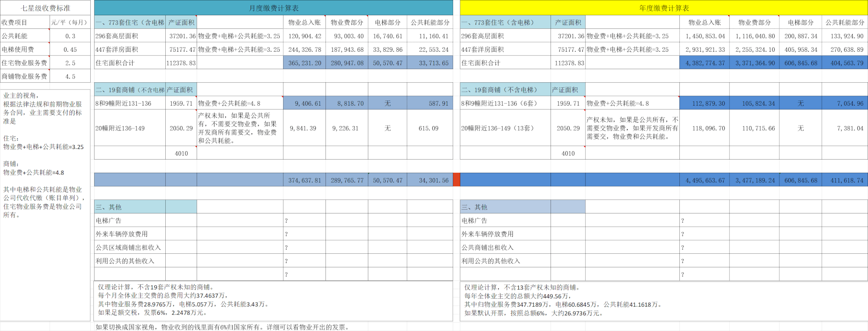This screenshot has width=868, height=331.
Task: Select the annual 住宅面积合计 total 4,382,774.37
Action: pos(705,63)
